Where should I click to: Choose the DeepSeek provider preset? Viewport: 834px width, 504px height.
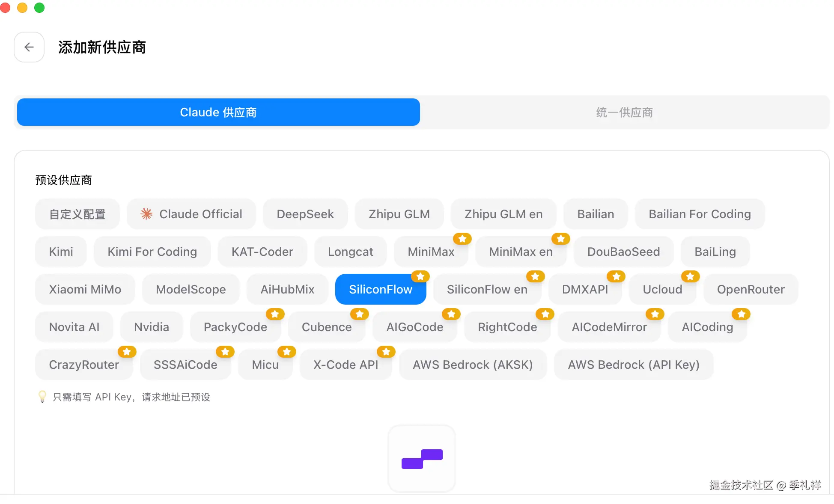pyautogui.click(x=305, y=214)
